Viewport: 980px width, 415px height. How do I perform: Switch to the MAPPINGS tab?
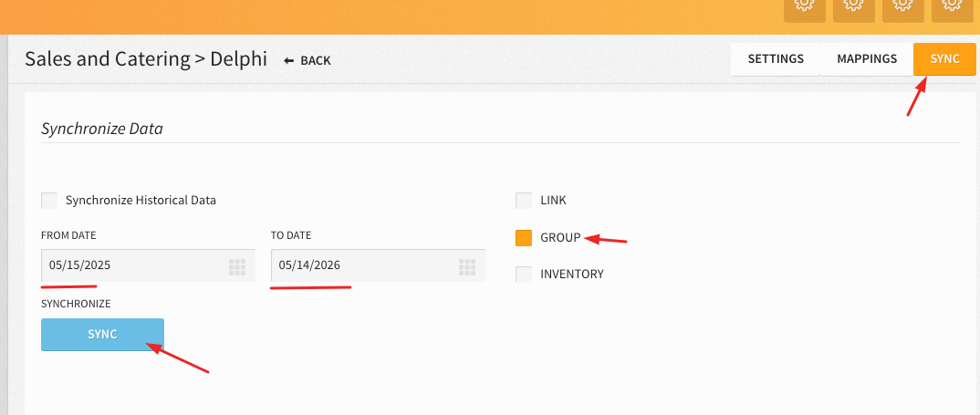(867, 59)
